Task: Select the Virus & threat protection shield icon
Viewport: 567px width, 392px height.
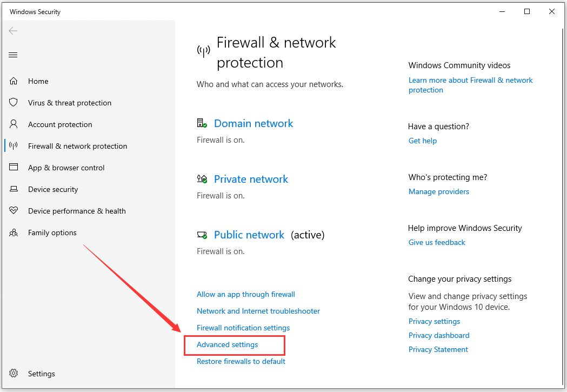Action: tap(14, 102)
